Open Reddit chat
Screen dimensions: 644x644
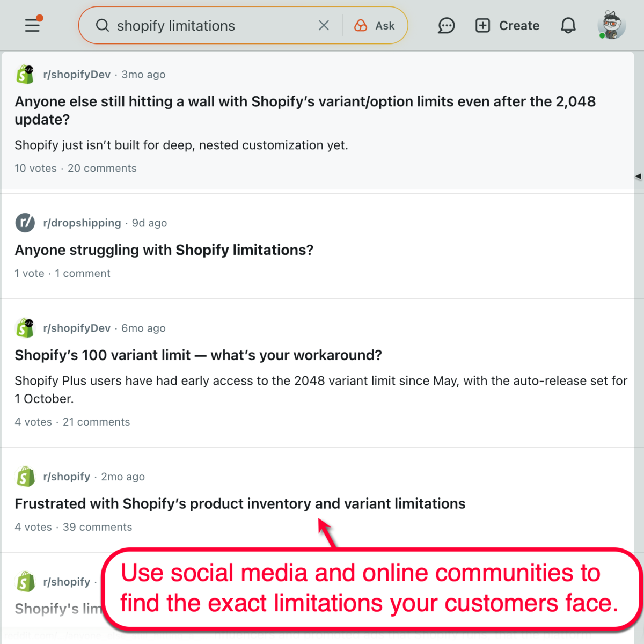click(447, 25)
